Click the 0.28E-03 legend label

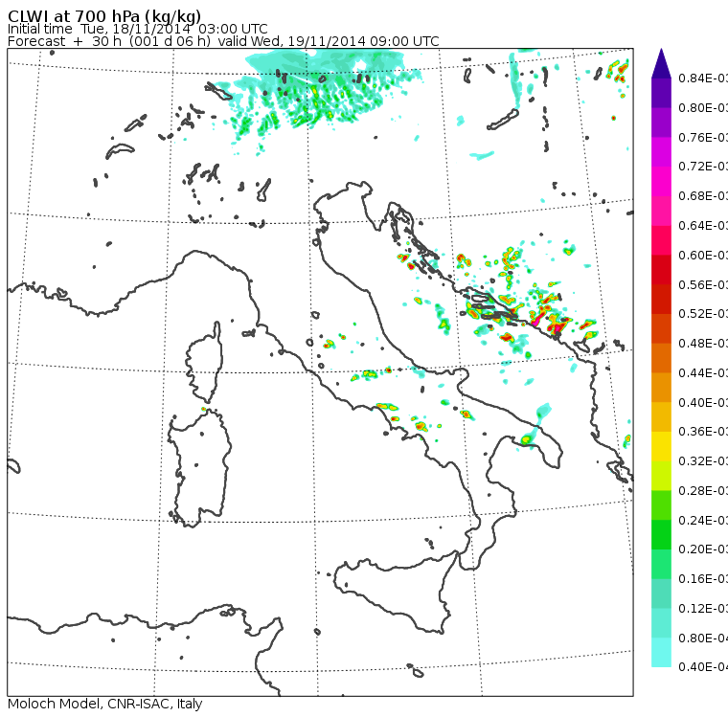pos(703,490)
